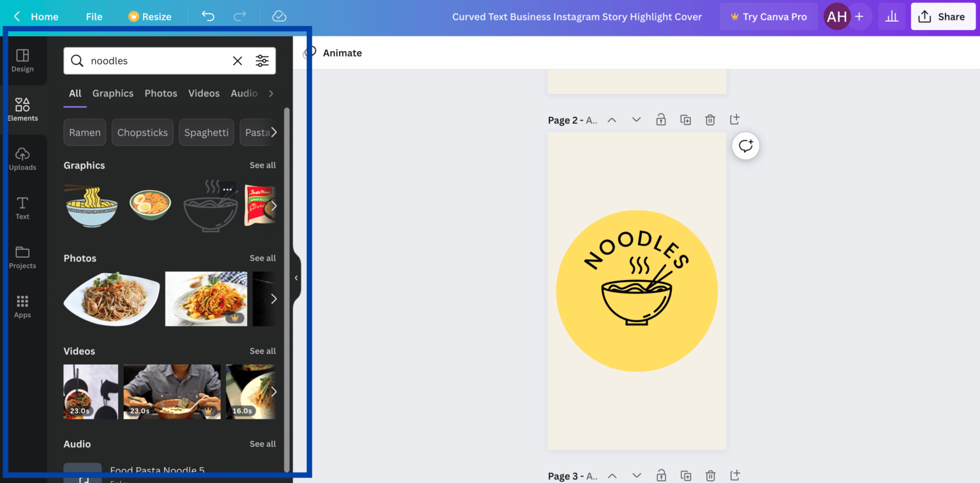Expand more search filter chips with the right arrow
This screenshot has height=483, width=980.
(273, 132)
